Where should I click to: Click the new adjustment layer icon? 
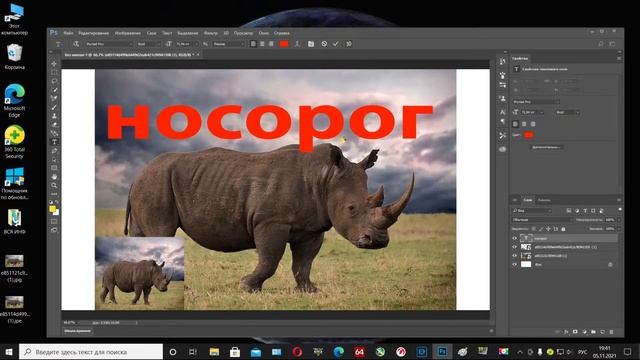(x=584, y=332)
